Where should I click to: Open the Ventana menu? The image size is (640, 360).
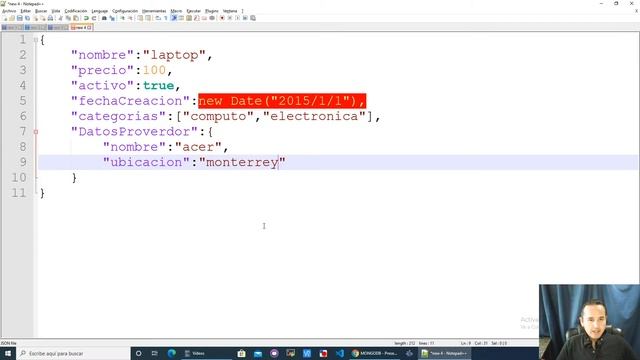[230, 11]
